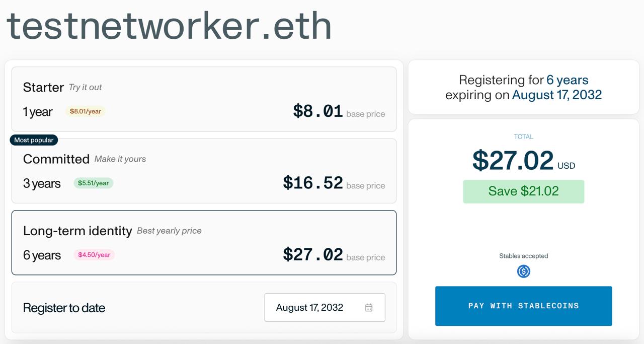This screenshot has width=644, height=344.
Task: Click the $27.02 USD total amount
Action: pos(523,161)
